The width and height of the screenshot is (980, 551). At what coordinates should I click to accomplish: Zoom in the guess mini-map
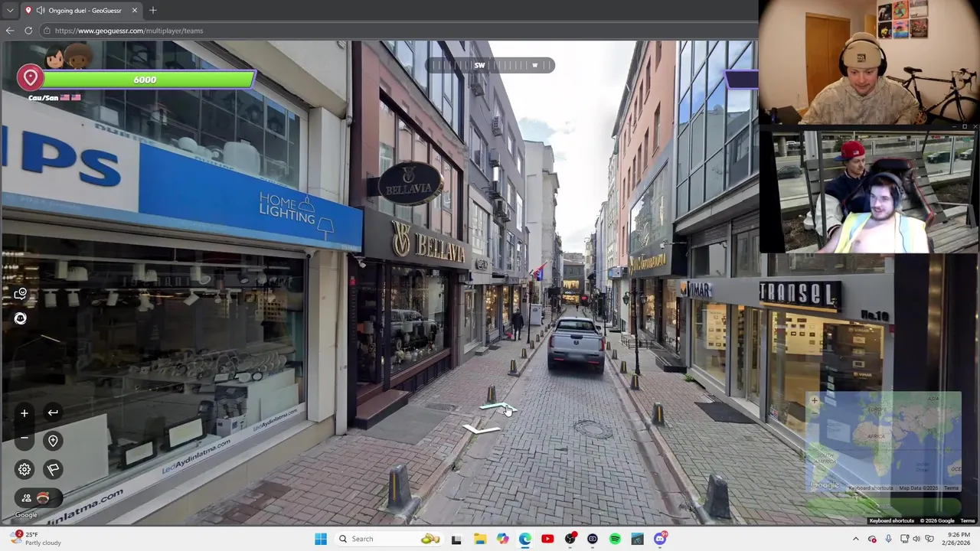pyautogui.click(x=815, y=400)
